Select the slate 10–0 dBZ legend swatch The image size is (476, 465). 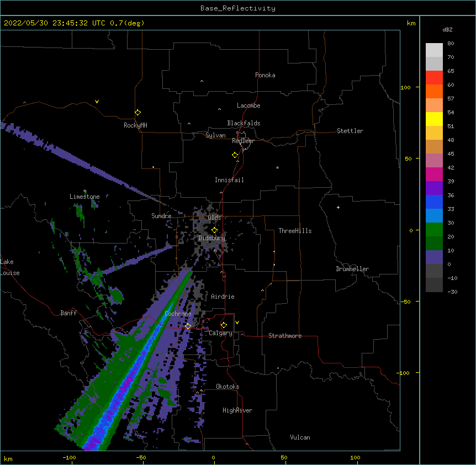tap(434, 257)
